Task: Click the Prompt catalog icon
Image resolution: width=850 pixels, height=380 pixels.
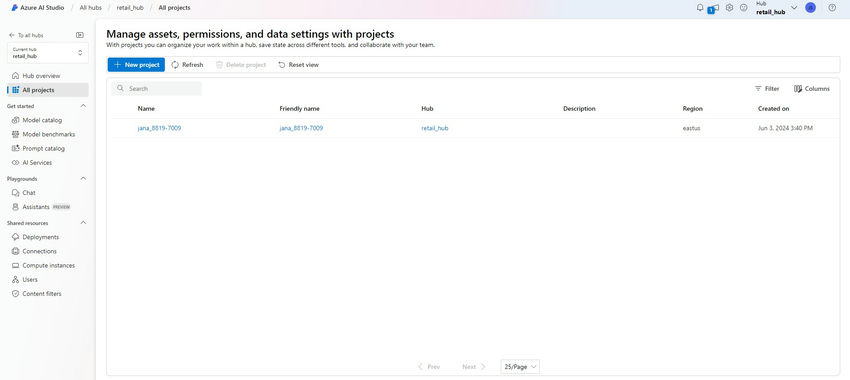Action: (15, 148)
